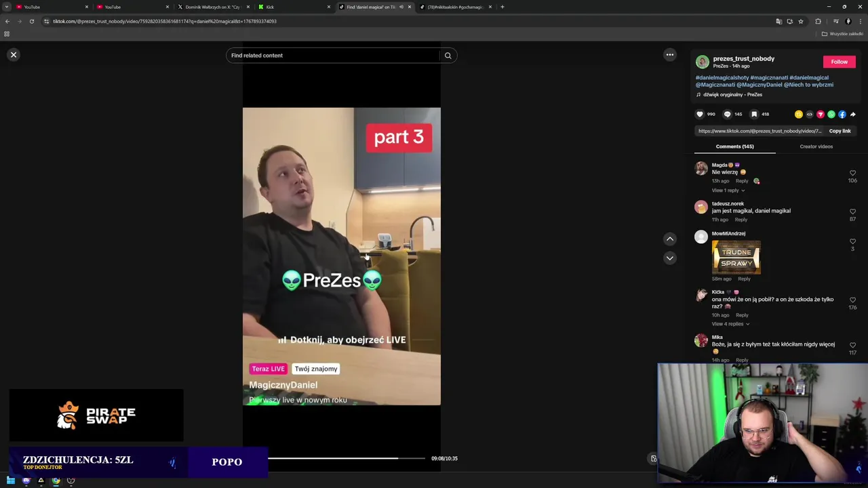Open Chrome three-dot menu

pos(860,21)
